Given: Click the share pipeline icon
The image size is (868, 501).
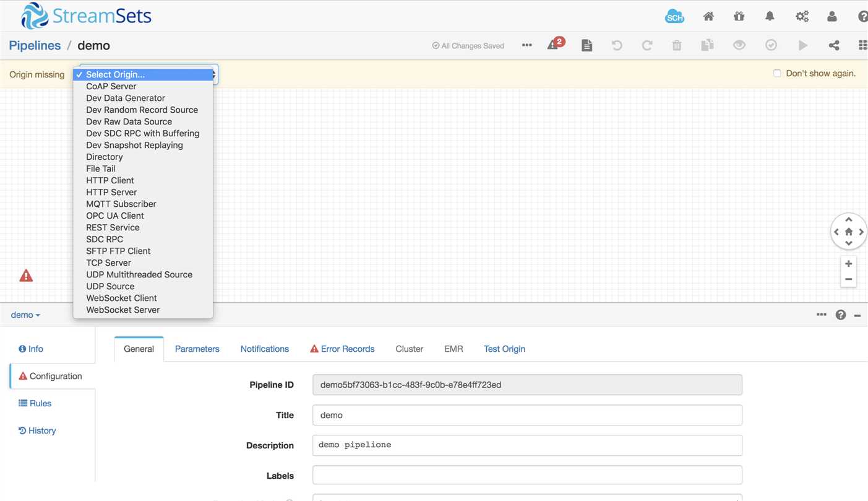Looking at the screenshot, I should click(x=834, y=45).
